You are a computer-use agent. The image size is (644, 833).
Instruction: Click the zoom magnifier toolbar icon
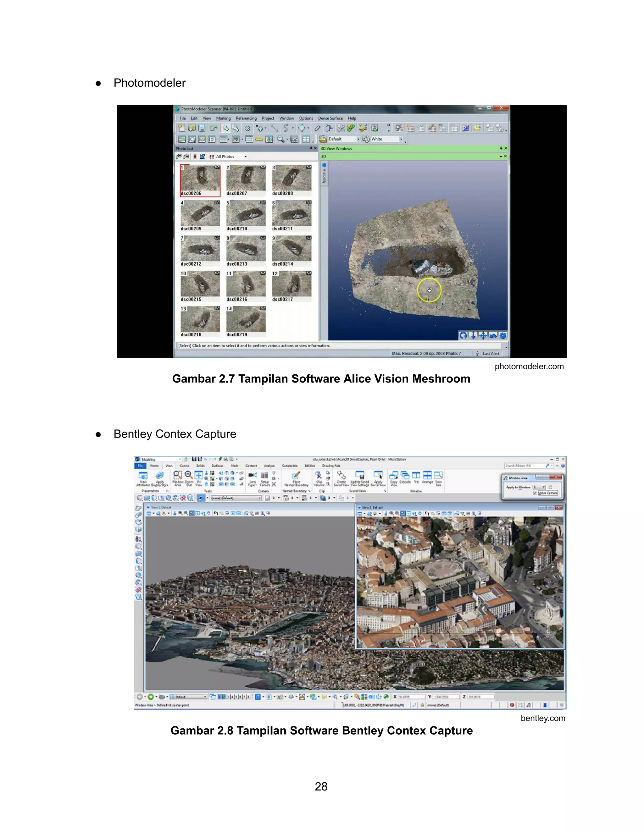click(x=280, y=139)
